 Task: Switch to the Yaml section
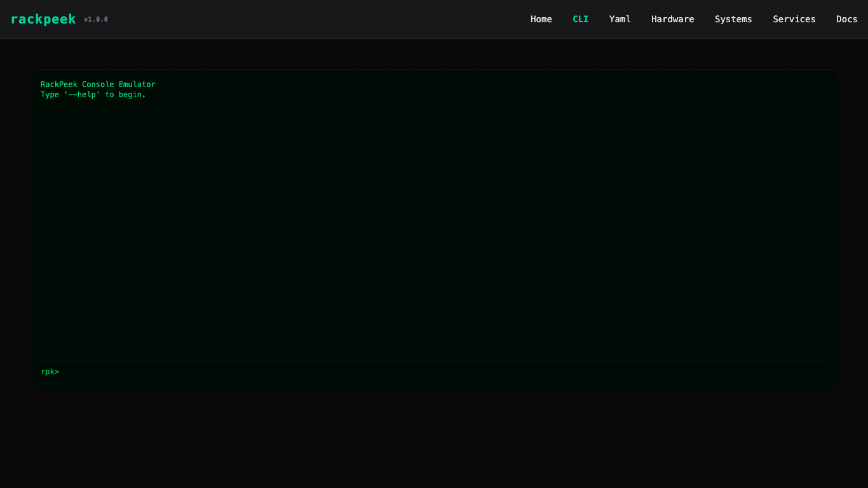(x=620, y=19)
